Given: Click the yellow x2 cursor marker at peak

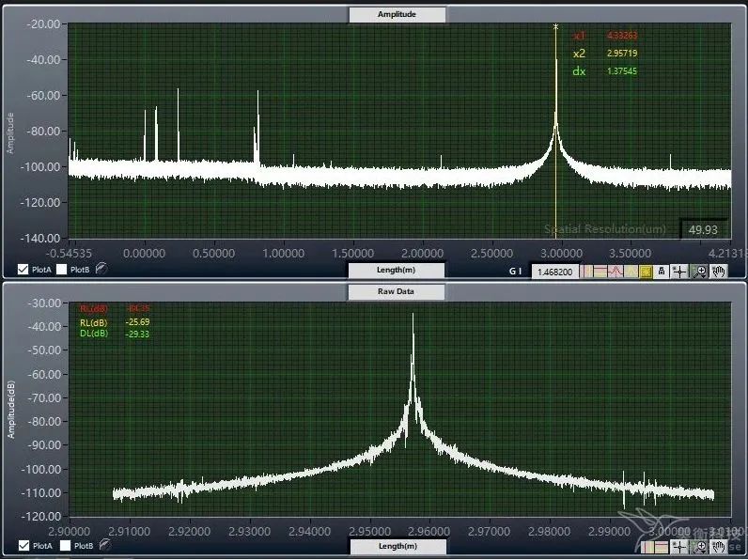Looking at the screenshot, I should 556,27.
